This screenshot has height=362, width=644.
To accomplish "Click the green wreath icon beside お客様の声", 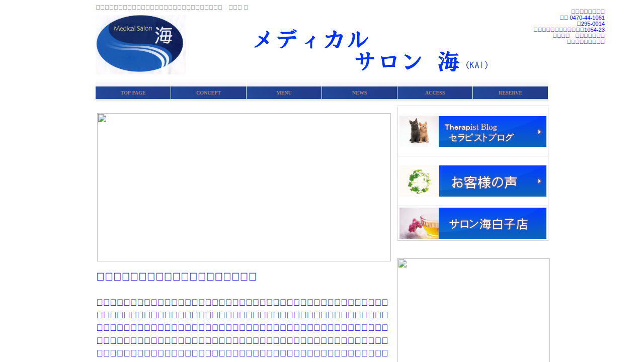I will [x=419, y=181].
